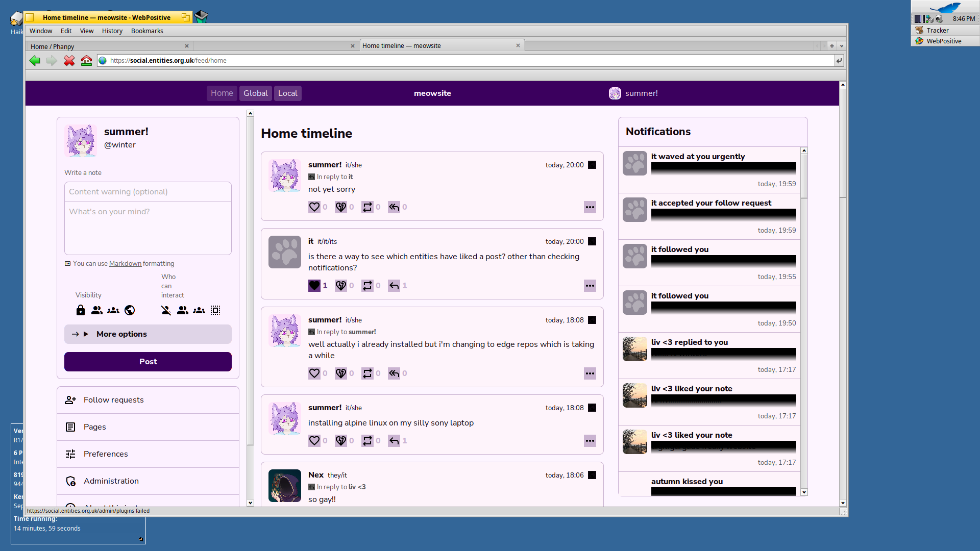This screenshot has height=551, width=980.
Task: Click summer! avatar in the header bar
Action: click(x=615, y=93)
